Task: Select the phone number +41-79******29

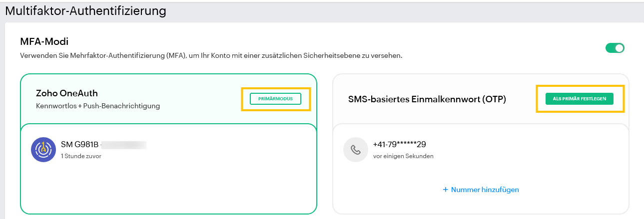Action: pos(399,145)
